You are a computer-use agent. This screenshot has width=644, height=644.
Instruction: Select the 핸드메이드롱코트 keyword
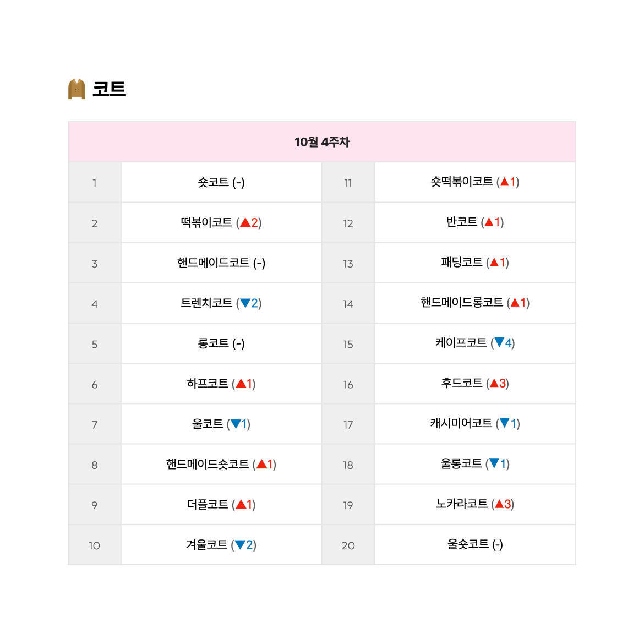pos(462,302)
